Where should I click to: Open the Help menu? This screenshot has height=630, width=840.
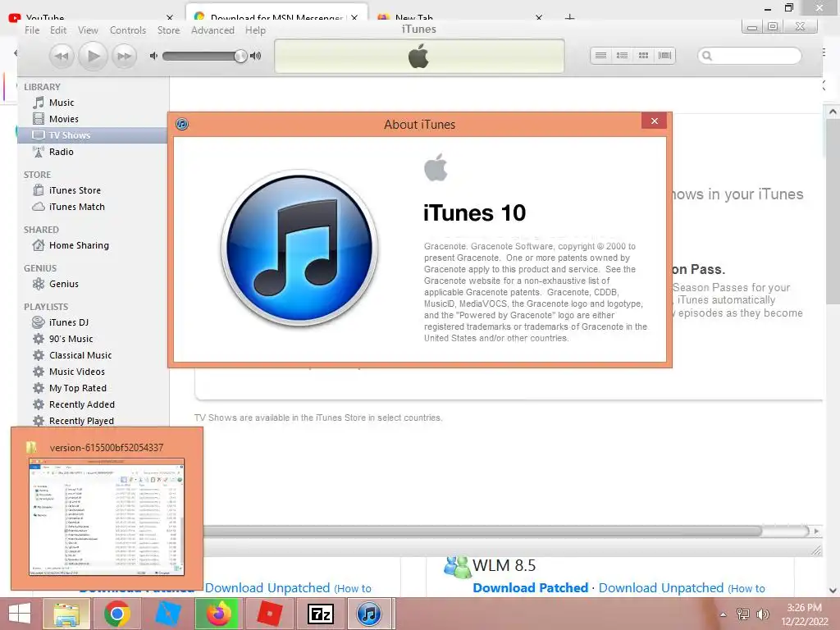coord(256,30)
